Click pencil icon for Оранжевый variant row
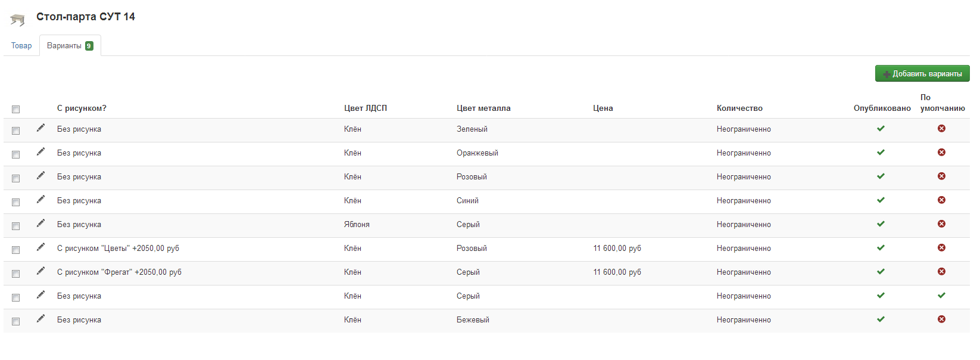The height and width of the screenshot is (360, 980). click(40, 152)
